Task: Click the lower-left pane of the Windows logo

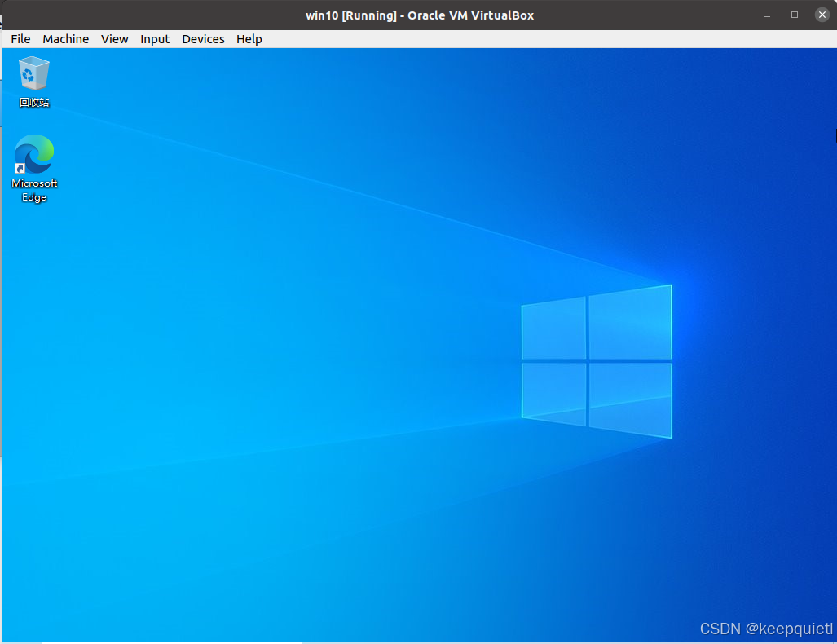Action: 554,393
